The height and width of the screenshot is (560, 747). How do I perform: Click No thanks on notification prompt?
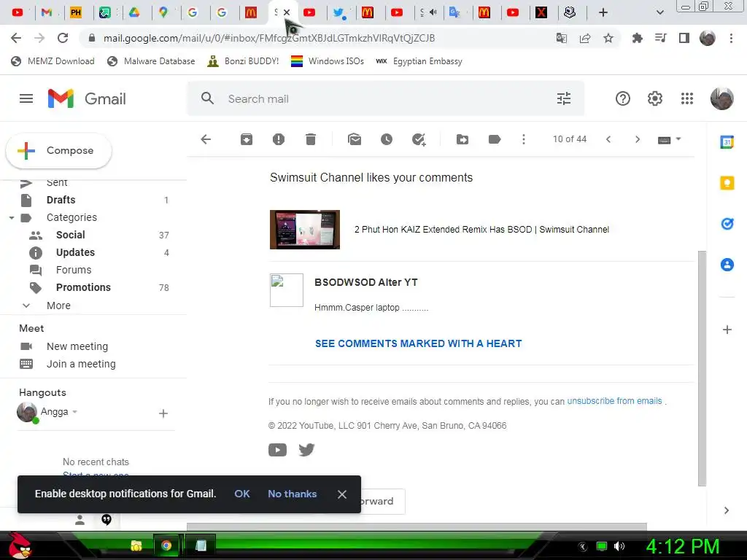(x=292, y=494)
